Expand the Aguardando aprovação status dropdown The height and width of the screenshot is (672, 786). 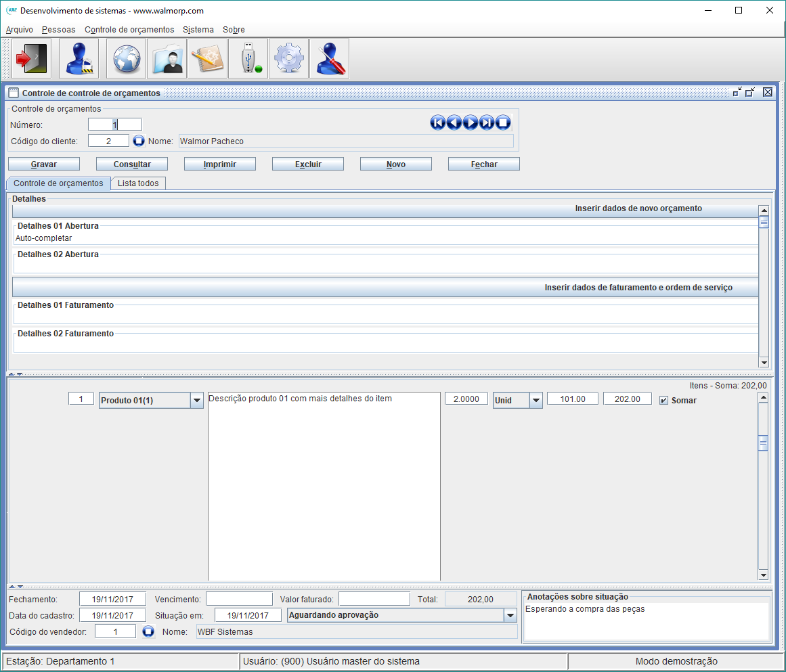(x=510, y=615)
